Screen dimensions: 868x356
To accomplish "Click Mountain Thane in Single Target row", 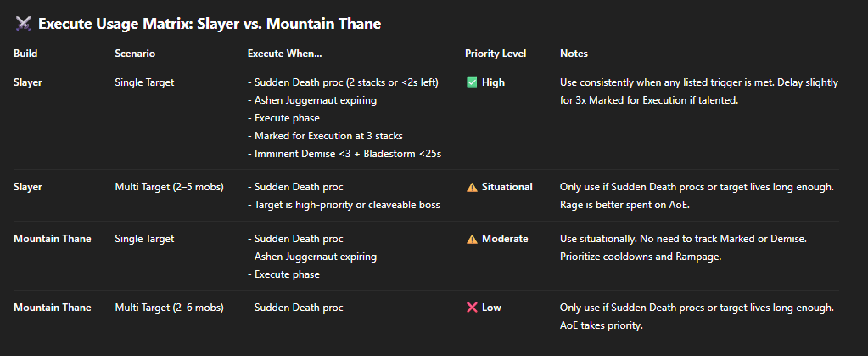I will (53, 239).
